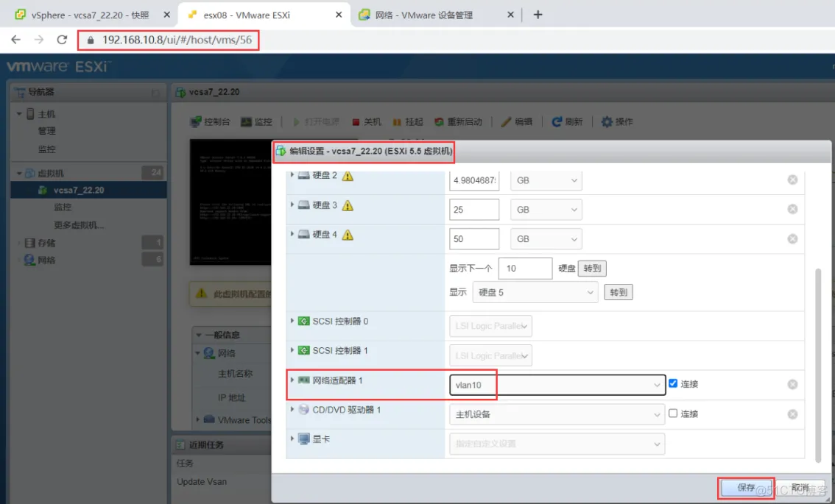Open a new browser tab
This screenshot has height=504, width=835.
tap(538, 15)
